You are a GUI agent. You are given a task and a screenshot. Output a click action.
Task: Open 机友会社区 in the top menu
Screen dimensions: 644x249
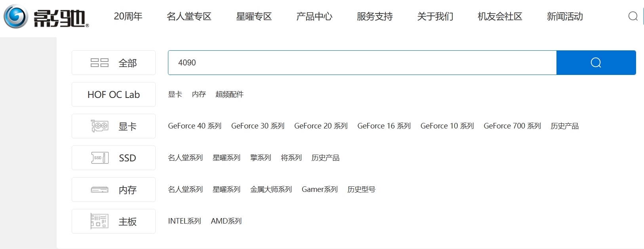(x=500, y=16)
